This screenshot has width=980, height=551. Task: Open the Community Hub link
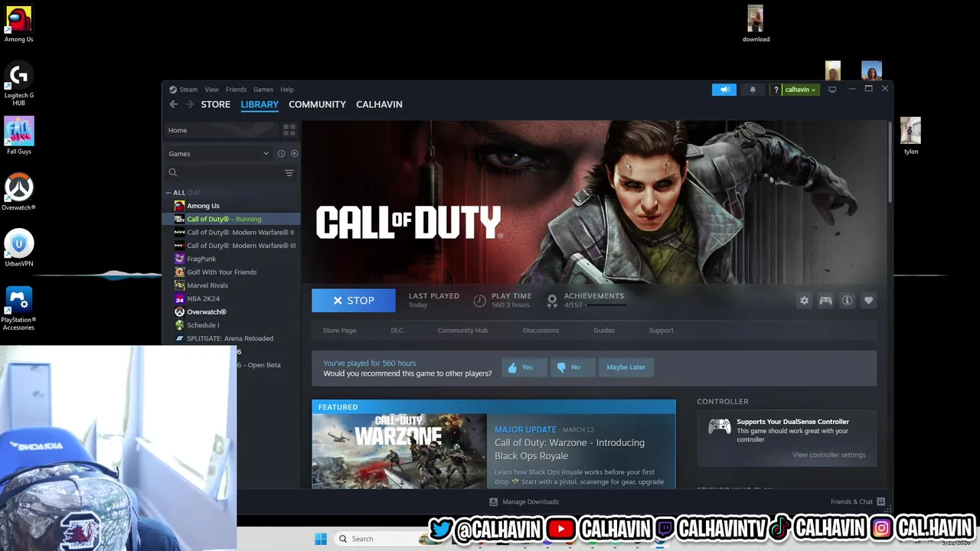click(462, 330)
